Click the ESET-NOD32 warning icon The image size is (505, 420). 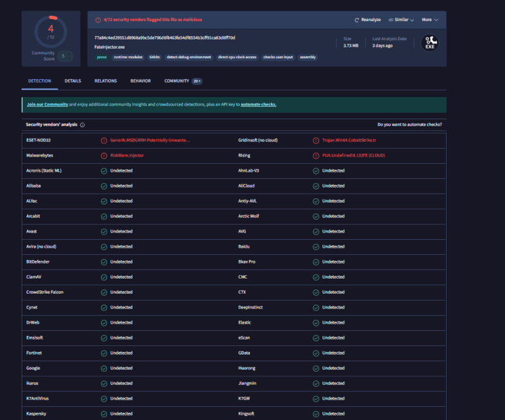tap(104, 141)
